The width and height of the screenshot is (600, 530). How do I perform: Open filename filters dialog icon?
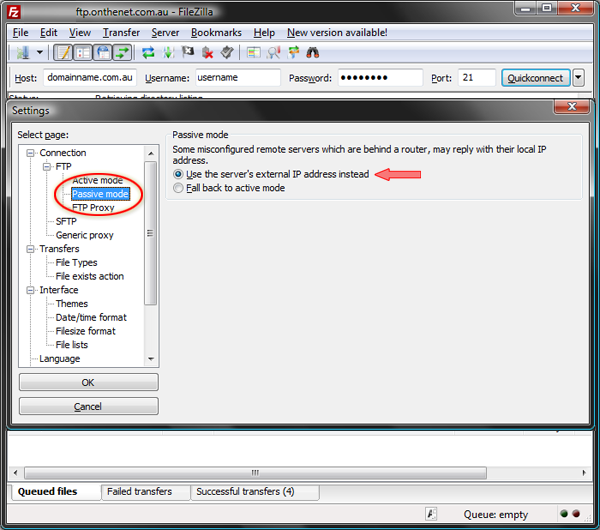[x=253, y=52]
